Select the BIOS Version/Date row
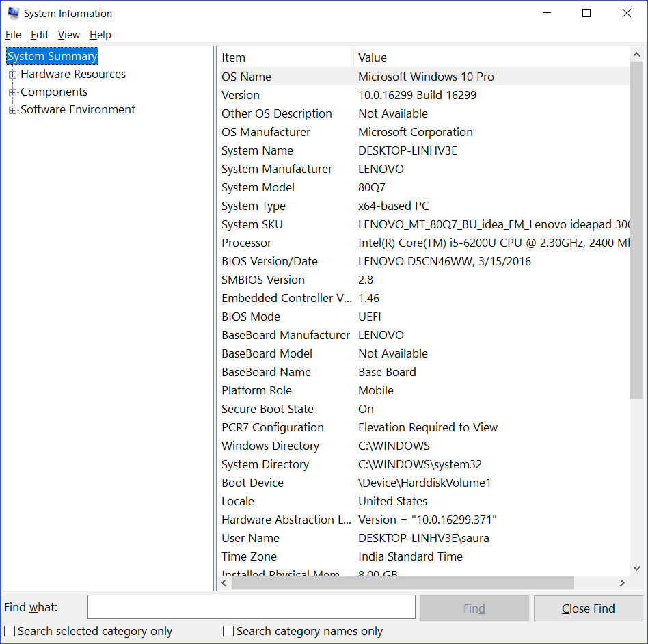The image size is (648, 644). [424, 261]
